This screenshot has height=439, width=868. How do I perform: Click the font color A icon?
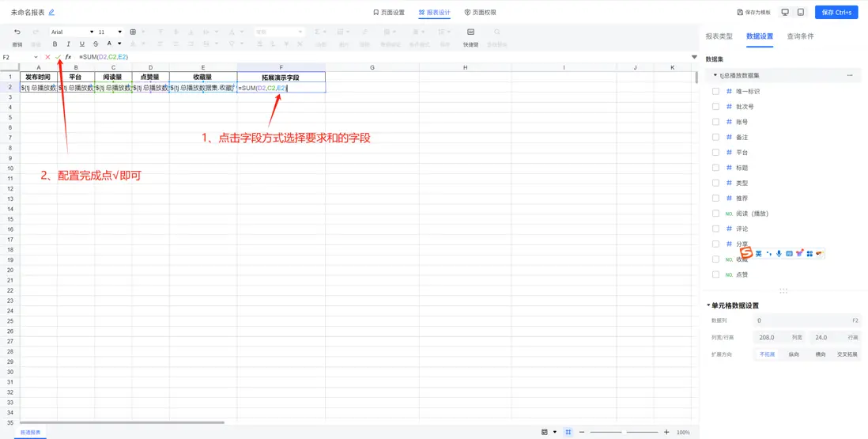110,44
